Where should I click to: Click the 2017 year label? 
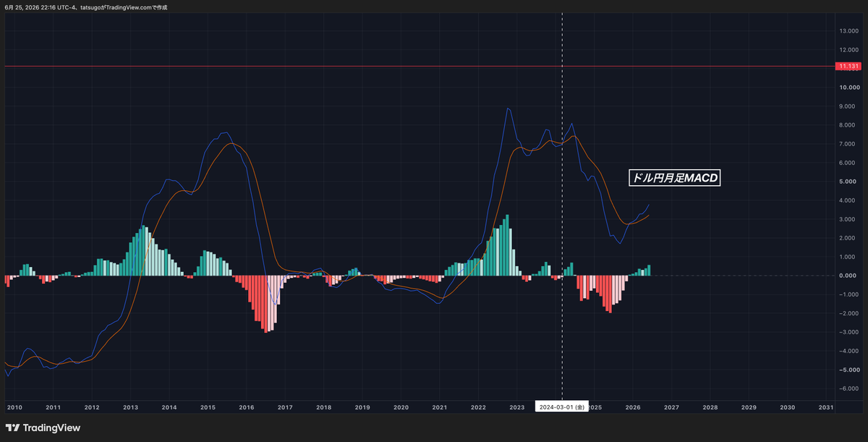(285, 407)
